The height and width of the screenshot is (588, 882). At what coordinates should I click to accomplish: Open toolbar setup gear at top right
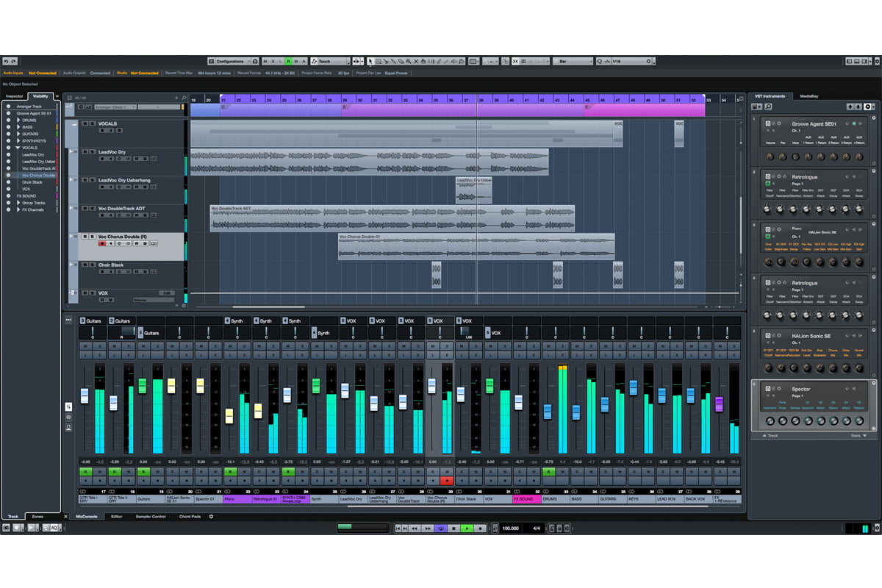(877, 61)
